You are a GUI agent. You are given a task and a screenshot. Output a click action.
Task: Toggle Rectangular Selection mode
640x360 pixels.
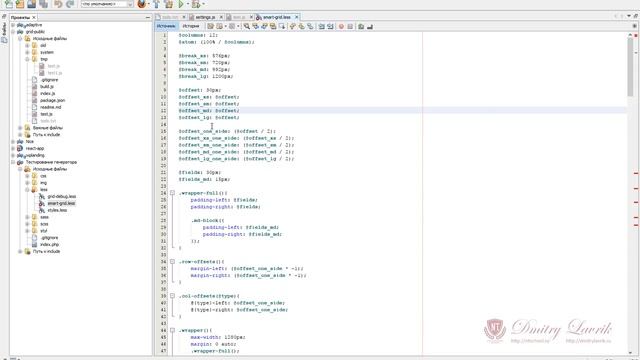[282, 27]
